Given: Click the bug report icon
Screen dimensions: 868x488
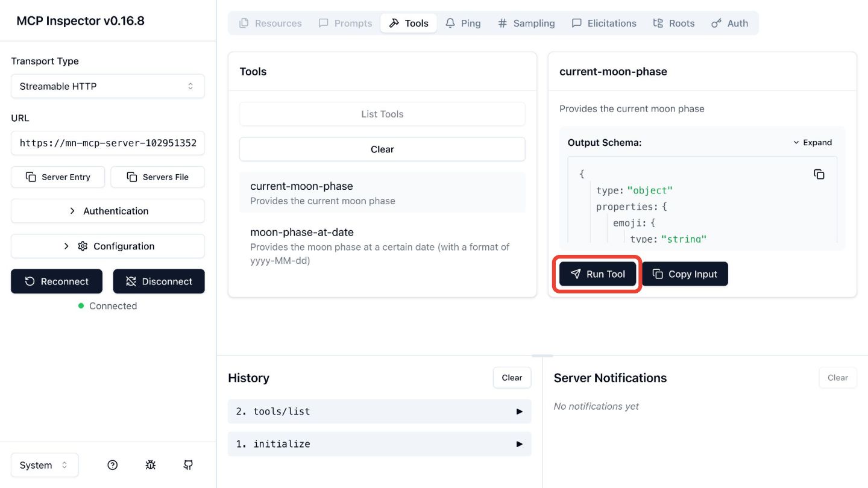Looking at the screenshot, I should tap(150, 465).
